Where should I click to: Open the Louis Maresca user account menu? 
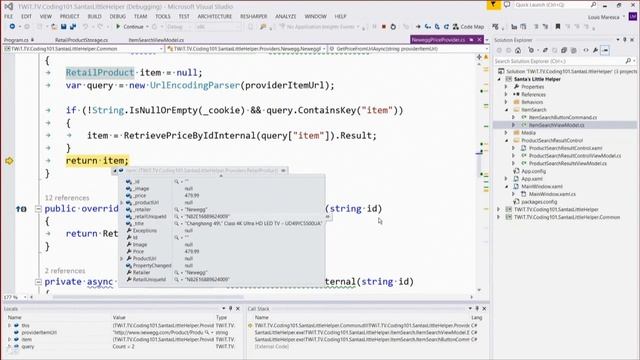click(x=606, y=17)
